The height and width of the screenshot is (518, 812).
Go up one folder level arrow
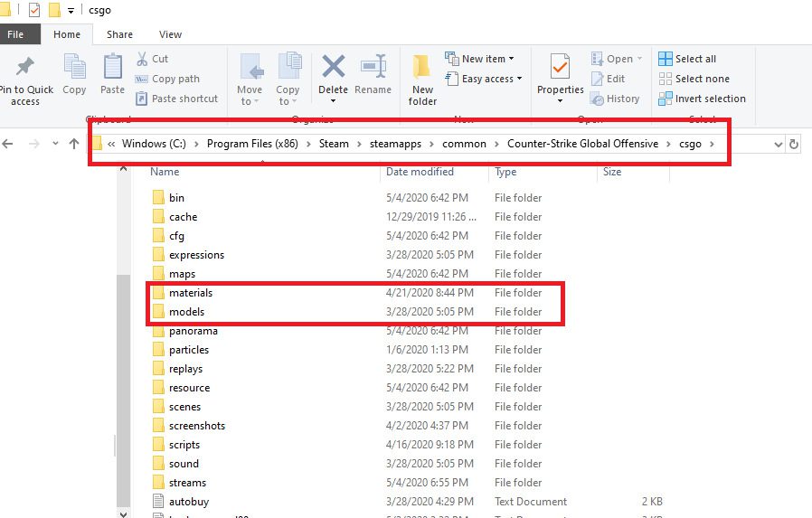74,144
